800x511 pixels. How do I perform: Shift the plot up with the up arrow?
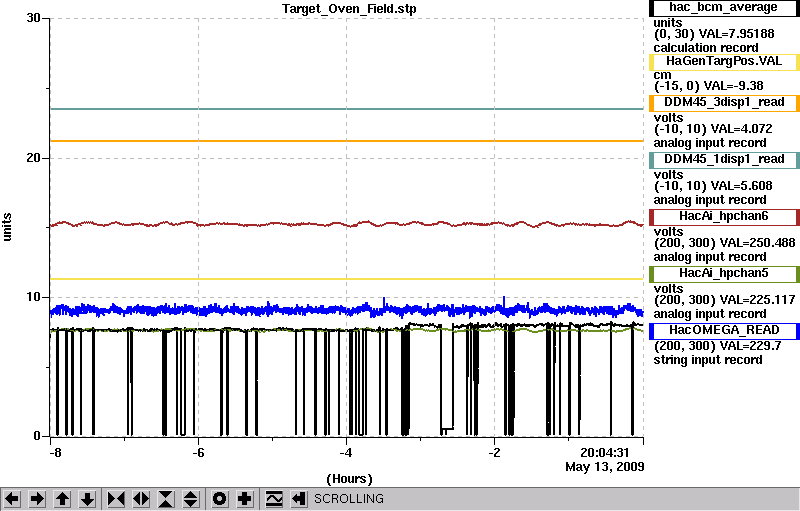[x=62, y=499]
